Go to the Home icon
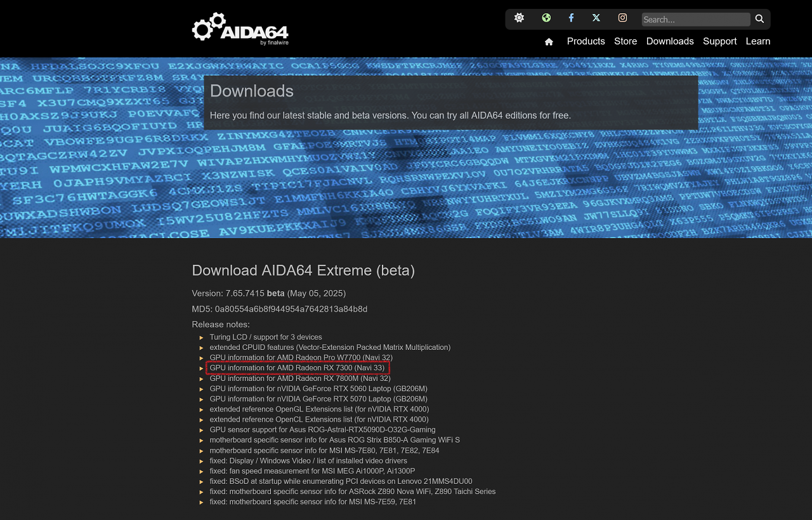The image size is (812, 520). point(549,42)
